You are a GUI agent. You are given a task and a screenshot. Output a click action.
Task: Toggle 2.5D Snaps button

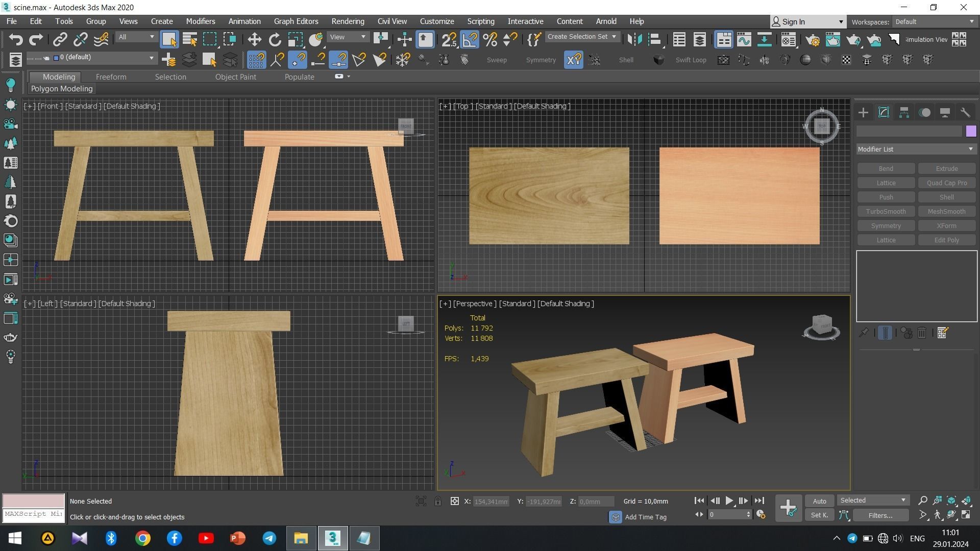coord(449,39)
